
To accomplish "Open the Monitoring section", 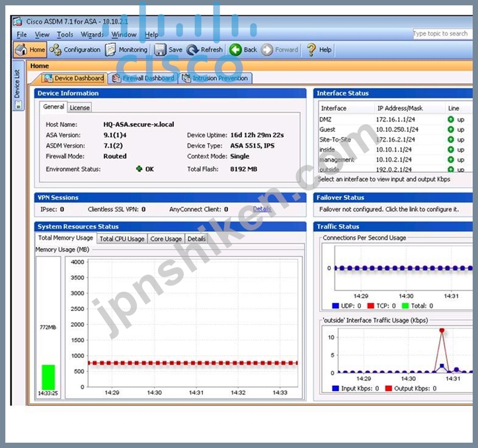I will tap(126, 50).
